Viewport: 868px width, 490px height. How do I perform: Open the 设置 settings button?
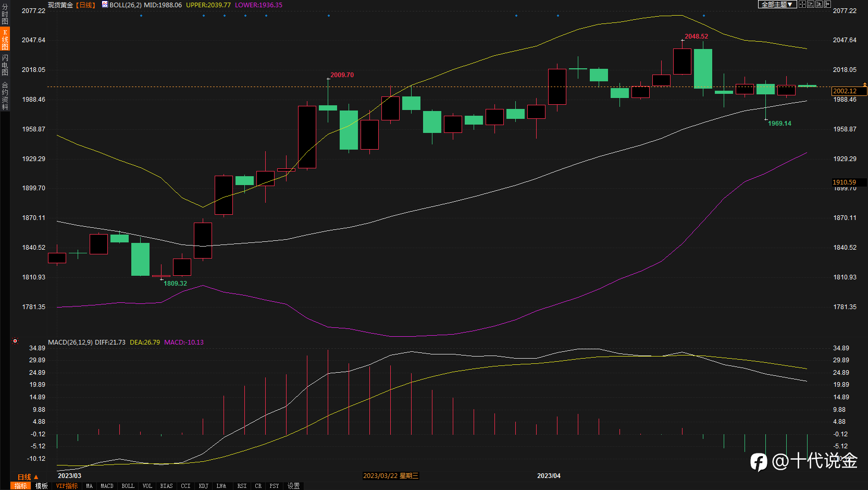[294, 486]
